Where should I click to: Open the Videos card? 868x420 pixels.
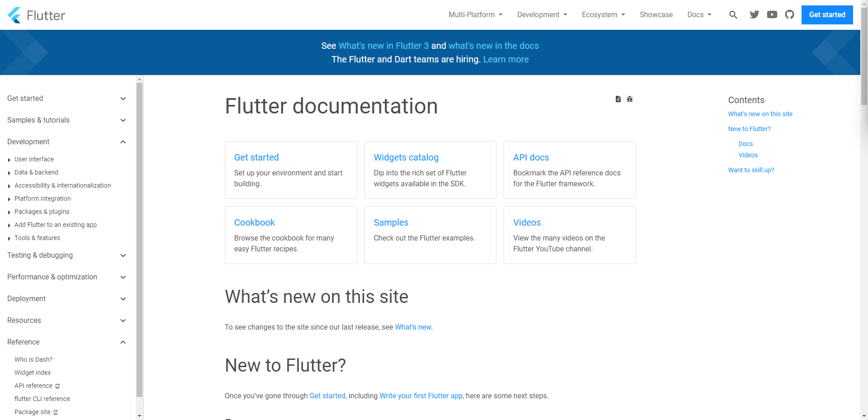pos(570,235)
